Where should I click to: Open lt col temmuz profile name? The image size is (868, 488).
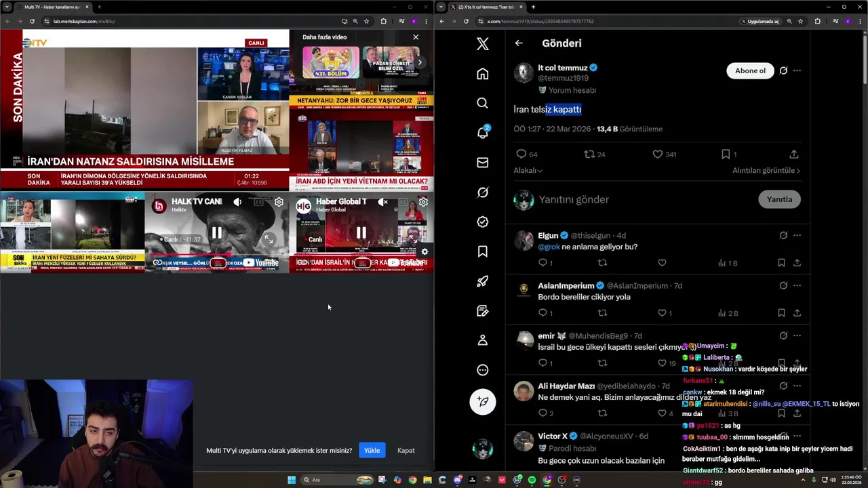[x=562, y=68]
